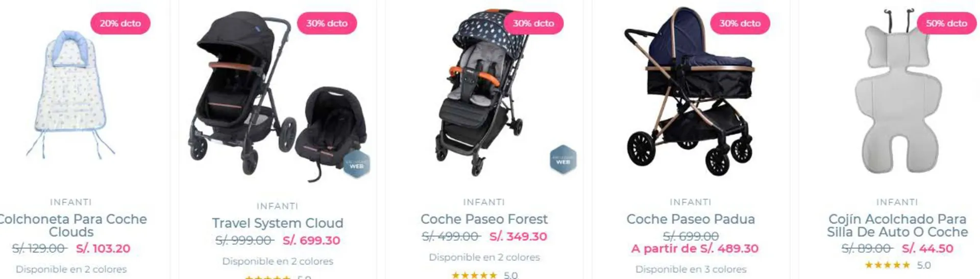Open the Colchoneta Para Coche Clouds product image
The height and width of the screenshot is (279, 980).
click(70, 95)
